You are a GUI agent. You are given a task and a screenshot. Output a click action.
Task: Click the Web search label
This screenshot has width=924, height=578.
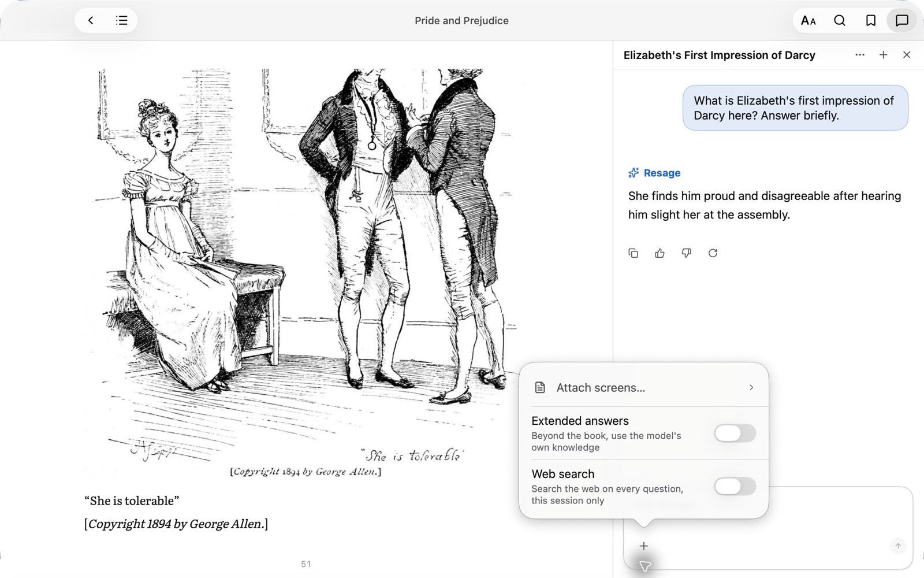pos(562,474)
